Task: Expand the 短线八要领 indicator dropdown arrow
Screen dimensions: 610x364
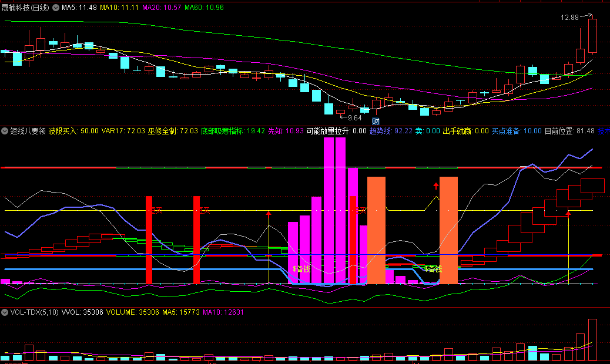Action: coord(5,131)
